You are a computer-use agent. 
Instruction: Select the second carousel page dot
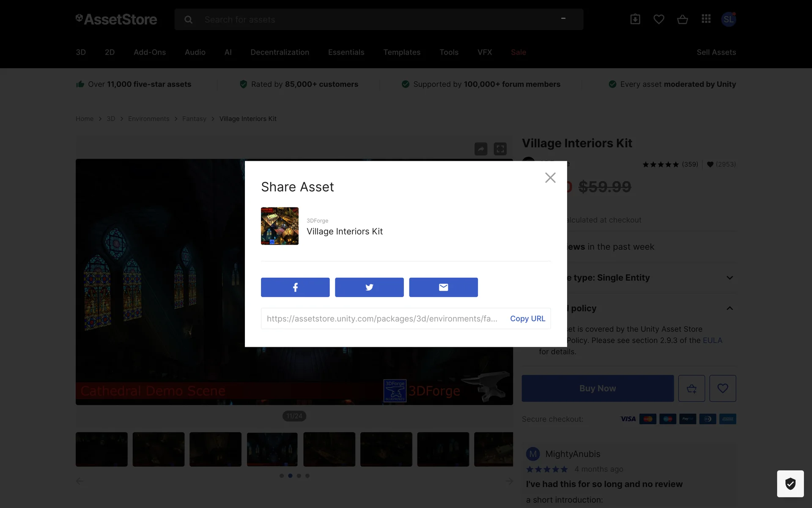[290, 476]
